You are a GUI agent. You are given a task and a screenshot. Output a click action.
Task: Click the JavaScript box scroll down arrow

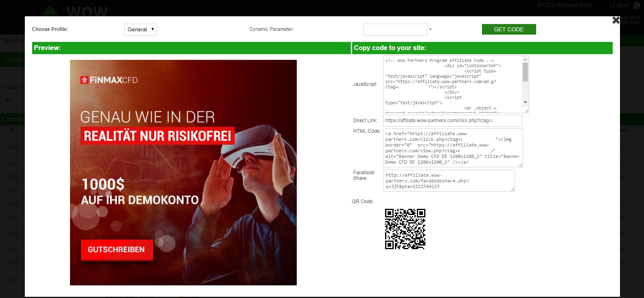pyautogui.click(x=526, y=102)
